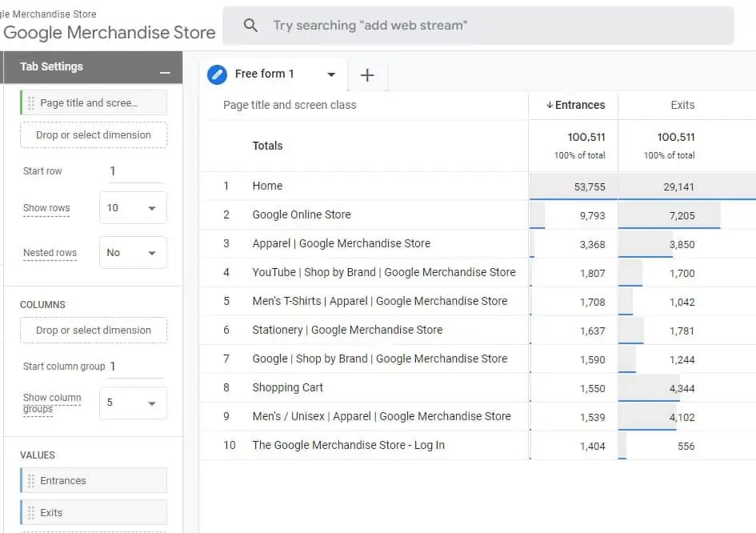This screenshot has width=756, height=533.
Task: Open the Free form 1 tab dropdown arrow
Action: [x=330, y=74]
